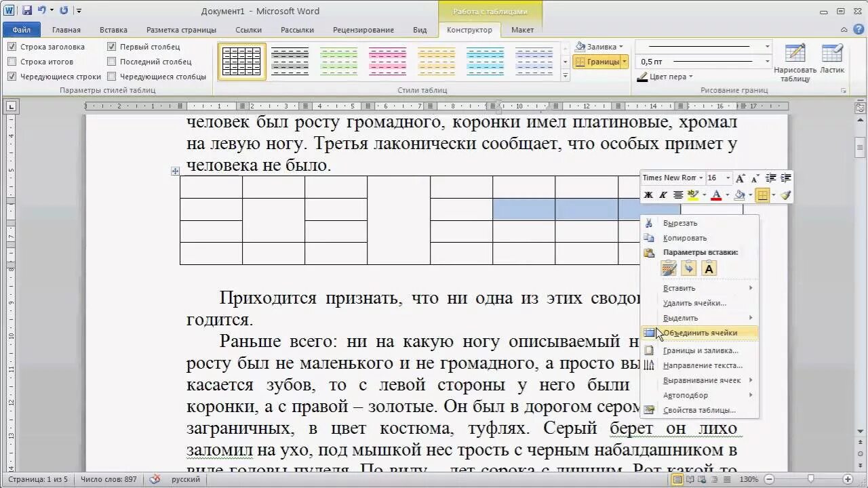The width and height of the screenshot is (868, 488).
Task: Choose Keep Source Formatting paste option
Action: (669, 268)
